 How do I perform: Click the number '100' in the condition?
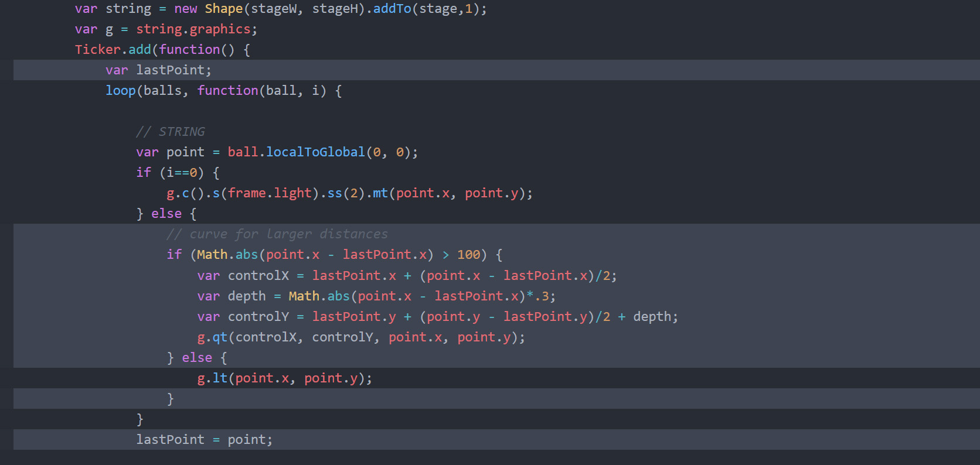coord(469,255)
